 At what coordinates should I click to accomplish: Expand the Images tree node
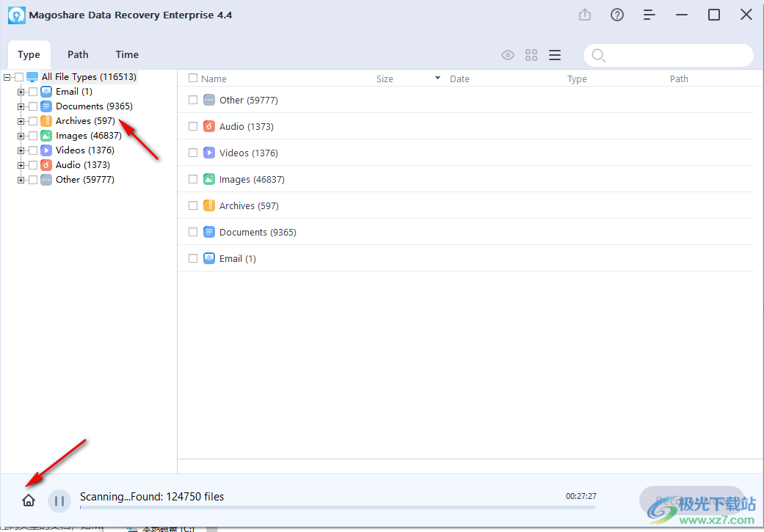[21, 136]
